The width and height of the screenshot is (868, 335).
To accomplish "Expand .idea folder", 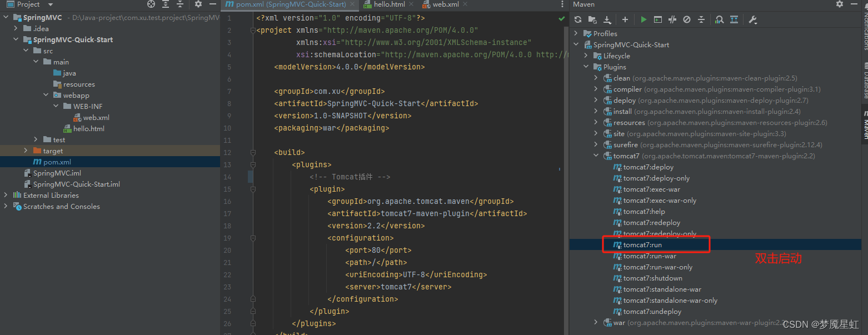I will point(16,28).
